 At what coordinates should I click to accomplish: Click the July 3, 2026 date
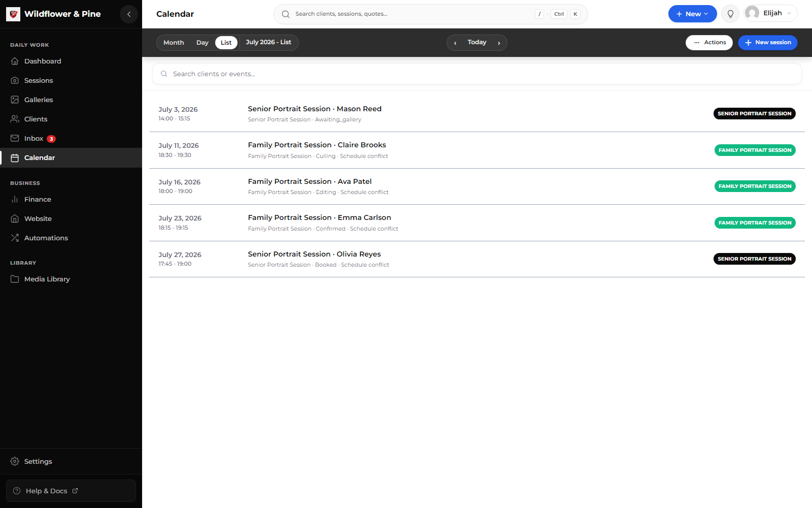click(x=178, y=109)
